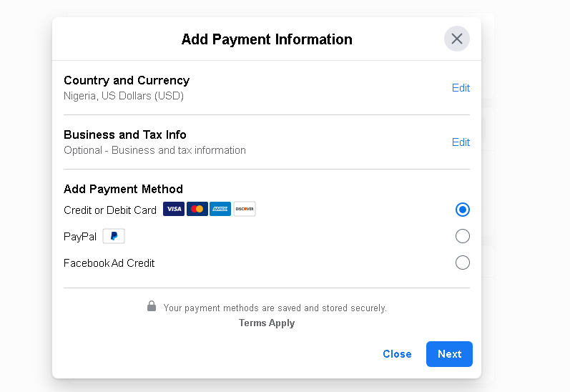Click the Credit or Debit Card label
570x392 pixels.
click(110, 210)
